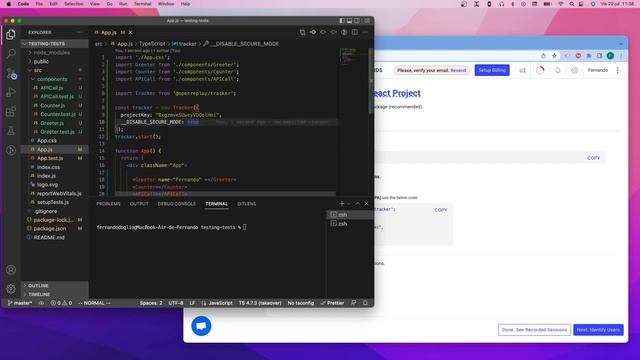Open the preferences gear in OpenReplay header
Screen dimensions: 640x360
point(574,70)
